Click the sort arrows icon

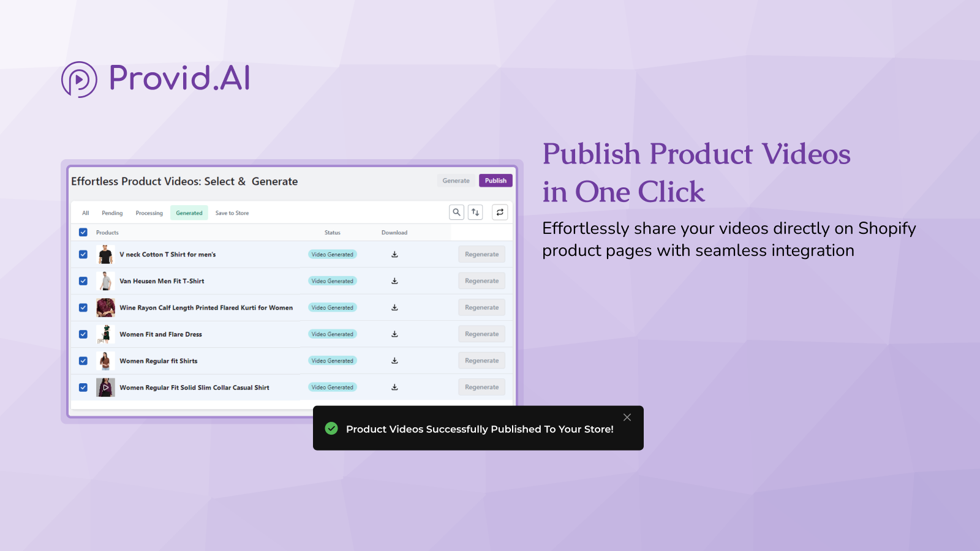coord(475,212)
